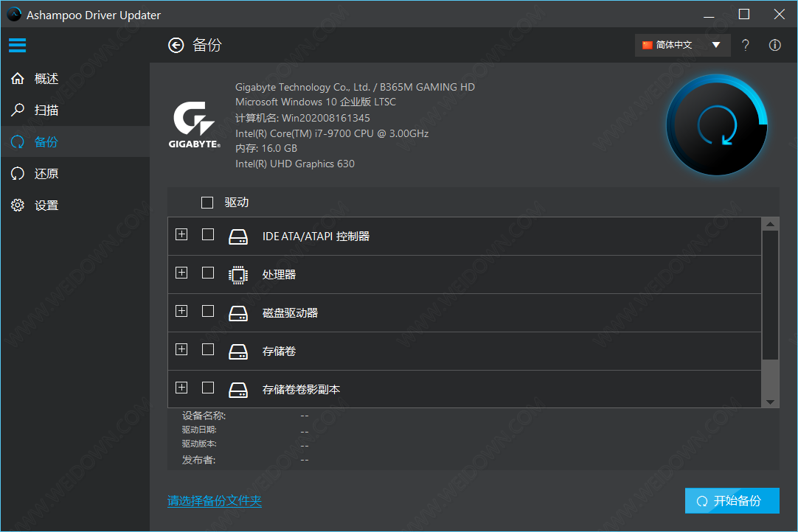The width and height of the screenshot is (798, 532).
Task: Click the drive icon for 存储卷卷影副本
Action: tap(238, 390)
